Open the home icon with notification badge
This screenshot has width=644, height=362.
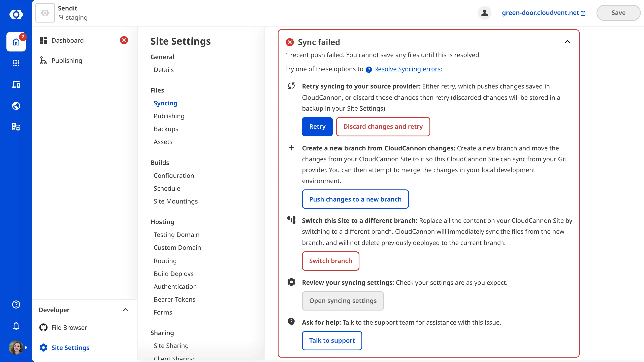pos(16,42)
